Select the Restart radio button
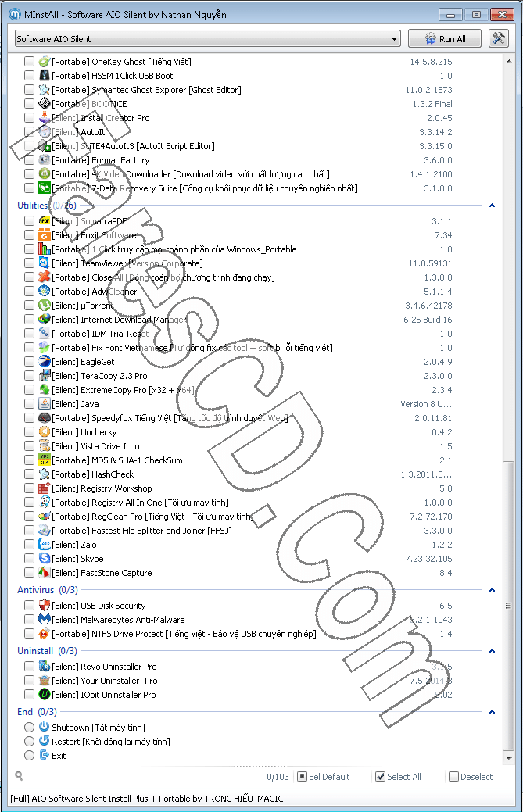The image size is (523, 812). coord(30,742)
